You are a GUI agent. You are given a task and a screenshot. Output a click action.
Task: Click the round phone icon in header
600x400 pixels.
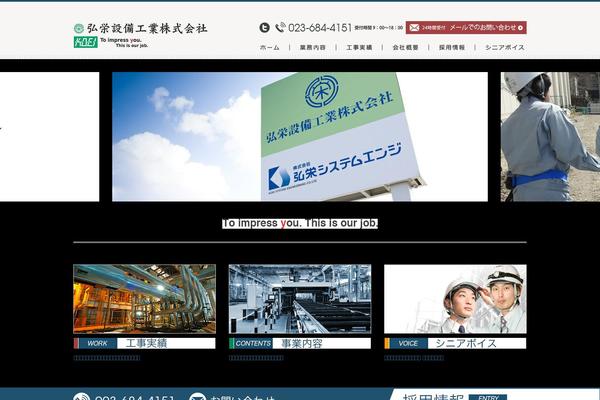click(264, 28)
